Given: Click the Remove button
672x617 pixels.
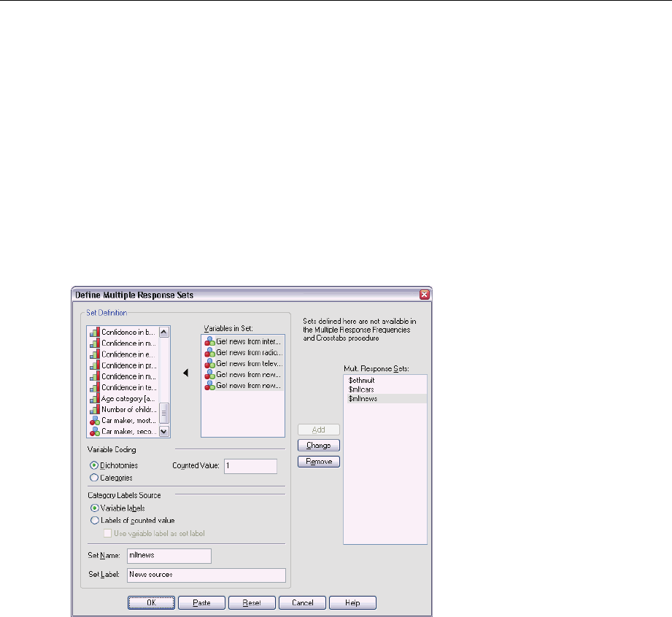Looking at the screenshot, I should coord(319,462).
